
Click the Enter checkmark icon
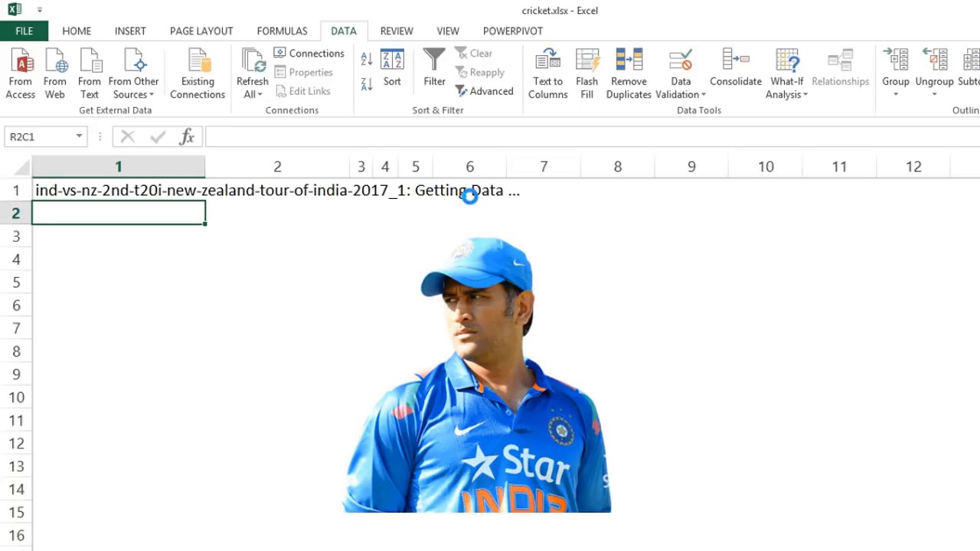[158, 137]
